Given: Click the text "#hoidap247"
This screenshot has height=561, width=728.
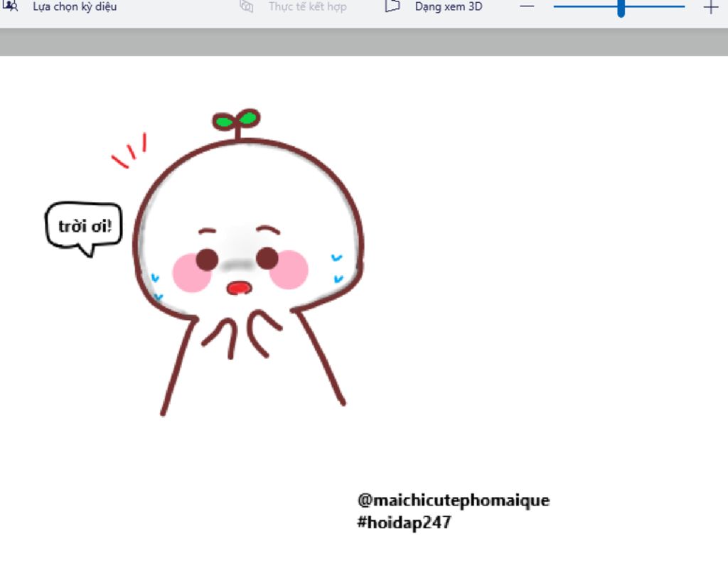Looking at the screenshot, I should [x=404, y=523].
